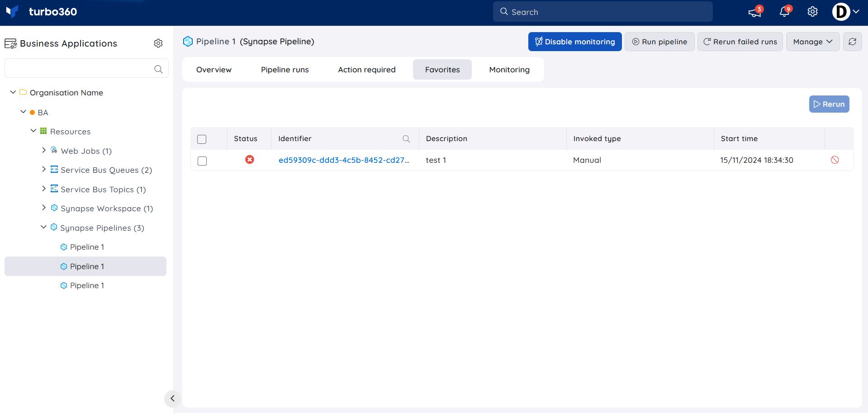The width and height of the screenshot is (868, 413).
Task: Collapse the Synapse Pipelines node
Action: tap(43, 227)
